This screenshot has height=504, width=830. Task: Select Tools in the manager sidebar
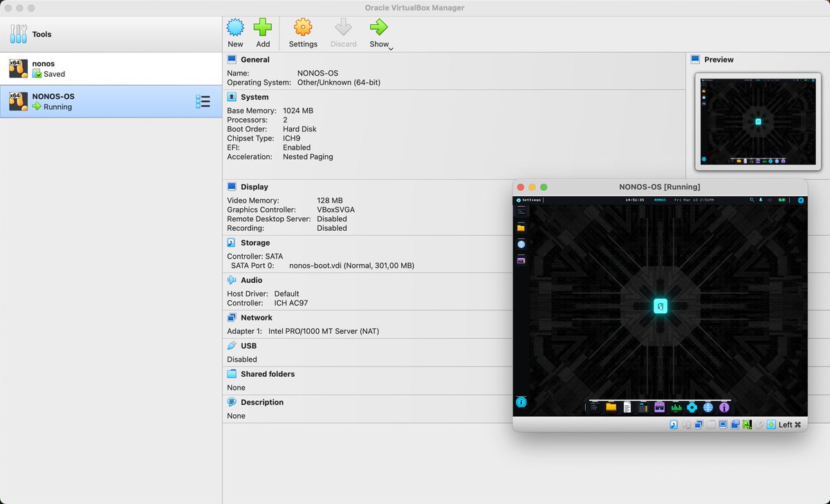[x=111, y=34]
